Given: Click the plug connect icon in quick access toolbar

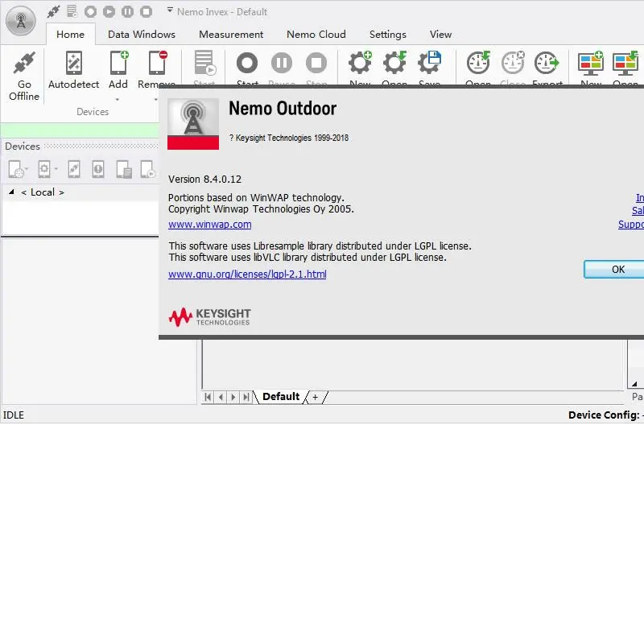Looking at the screenshot, I should coord(53,11).
